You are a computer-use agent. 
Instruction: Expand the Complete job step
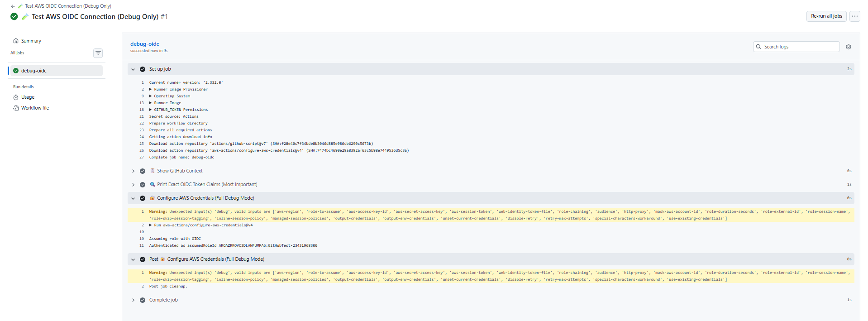(133, 300)
